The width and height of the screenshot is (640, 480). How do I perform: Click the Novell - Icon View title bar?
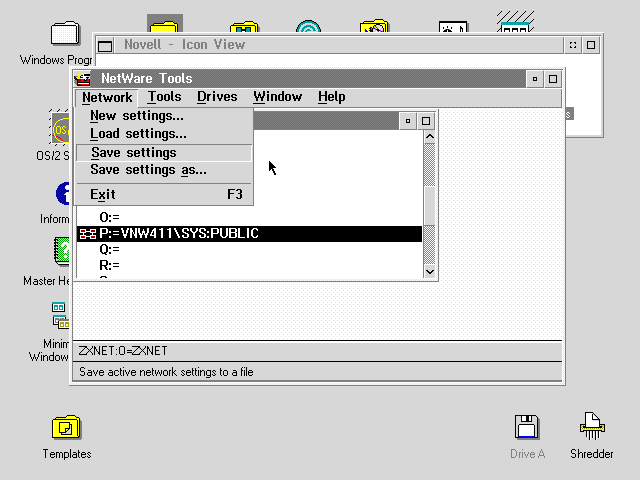pyautogui.click(x=339, y=45)
